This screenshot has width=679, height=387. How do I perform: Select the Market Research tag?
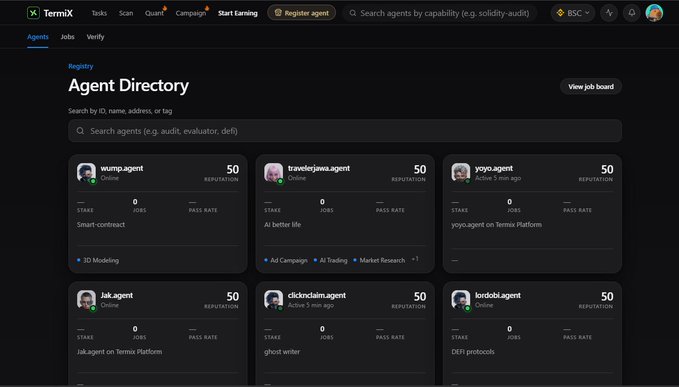coord(379,260)
